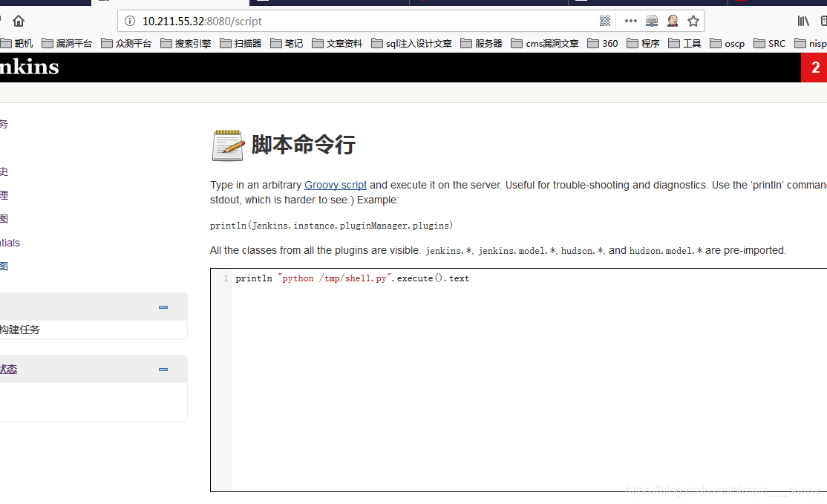Click the Jenkins user avatar icon in the address bar
Screen dimensions: 827x504
[x=672, y=21]
